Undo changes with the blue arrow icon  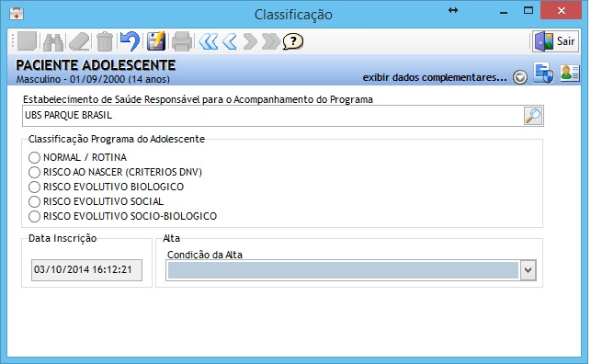click(x=130, y=41)
